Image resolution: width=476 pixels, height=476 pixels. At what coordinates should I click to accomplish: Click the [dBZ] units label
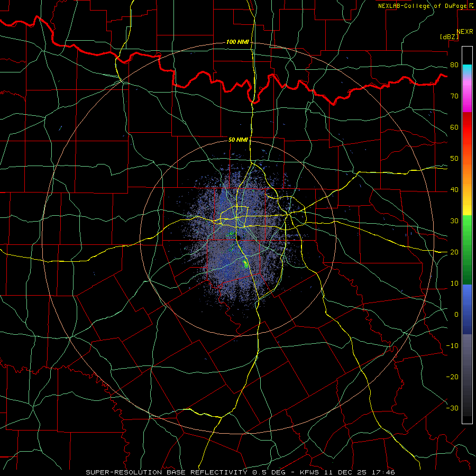pyautogui.click(x=449, y=36)
